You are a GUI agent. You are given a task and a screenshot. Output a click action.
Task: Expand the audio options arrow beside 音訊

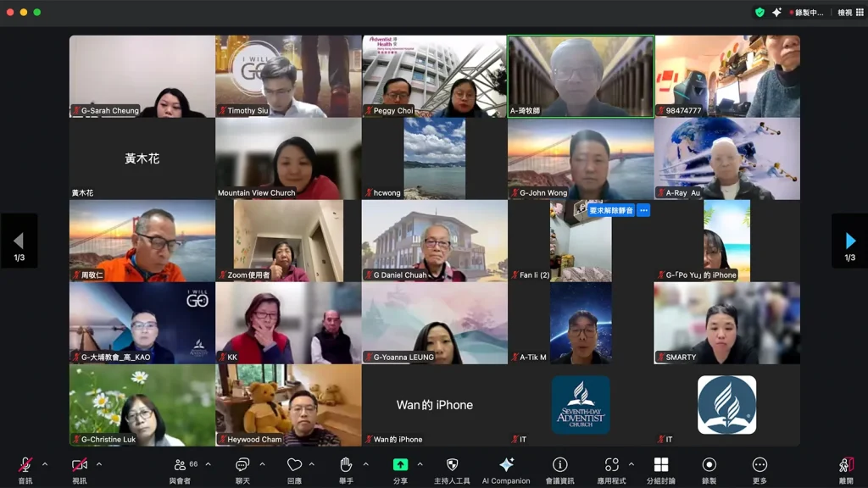pyautogui.click(x=45, y=464)
